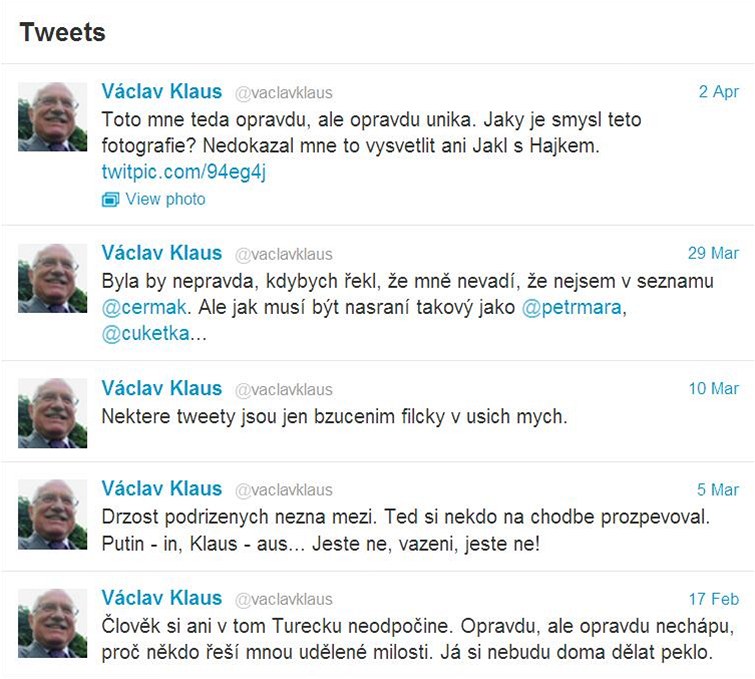Image resolution: width=755 pixels, height=679 pixels.
Task: Open the @petrmara mention
Action: click(x=572, y=307)
